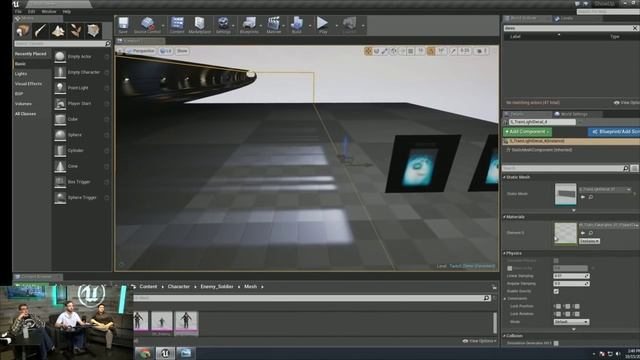Select the Place mode icon
The height and width of the screenshot is (360, 640).
pyautogui.click(x=23, y=31)
